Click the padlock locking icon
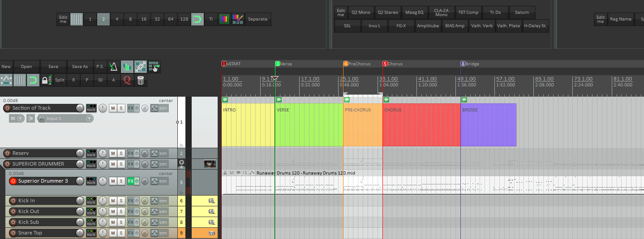The width and height of the screenshot is (644, 239). tap(45, 80)
